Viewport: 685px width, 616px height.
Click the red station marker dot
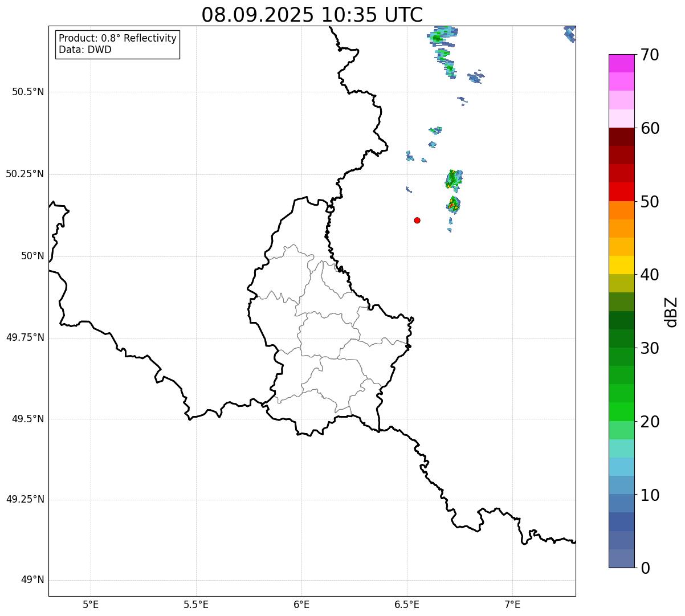point(417,220)
